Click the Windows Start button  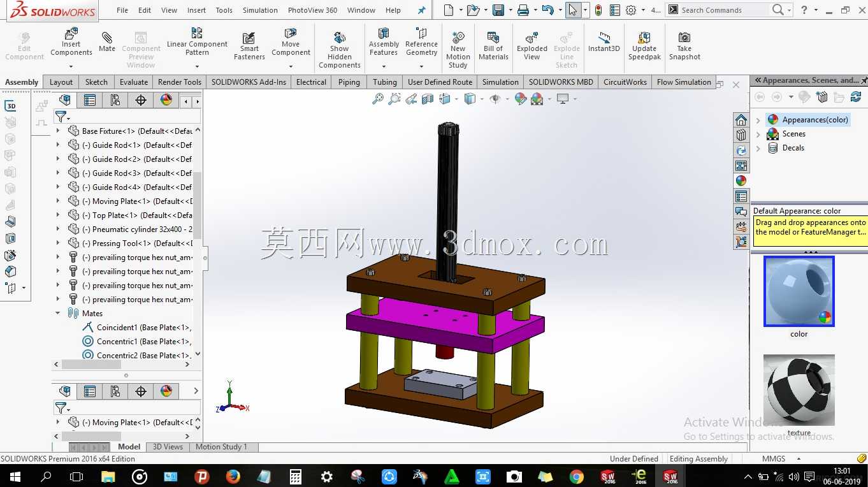pyautogui.click(x=15, y=476)
